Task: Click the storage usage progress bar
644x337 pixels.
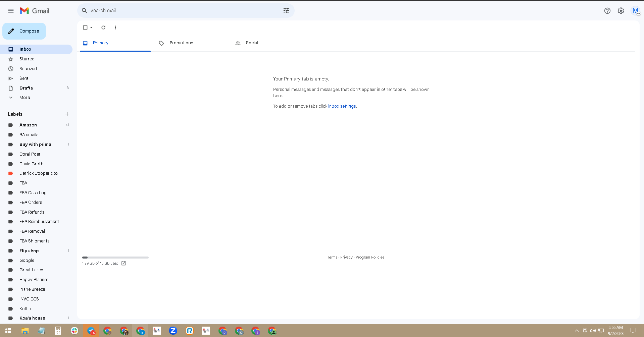Action: coord(115,258)
